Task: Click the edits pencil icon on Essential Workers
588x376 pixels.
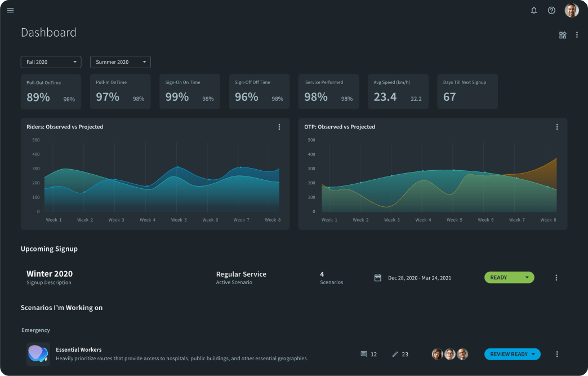Action: 395,354
